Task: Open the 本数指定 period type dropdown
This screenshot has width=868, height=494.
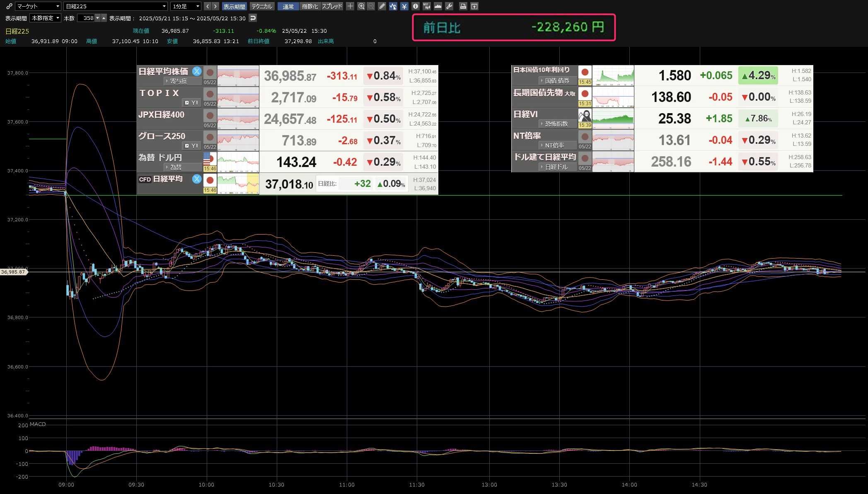Action: [x=45, y=18]
